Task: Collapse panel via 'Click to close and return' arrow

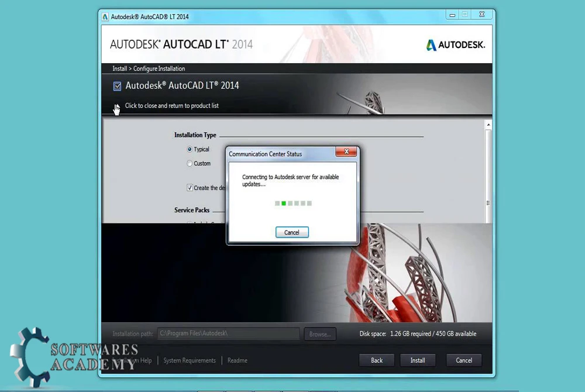Action: click(x=117, y=106)
